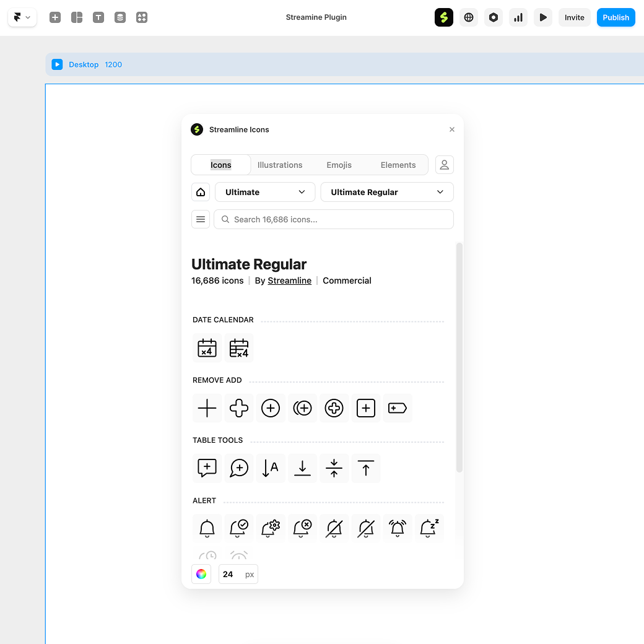Image resolution: width=644 pixels, height=644 pixels.
Task: Select the square speech bubble plus icon
Action: click(207, 468)
